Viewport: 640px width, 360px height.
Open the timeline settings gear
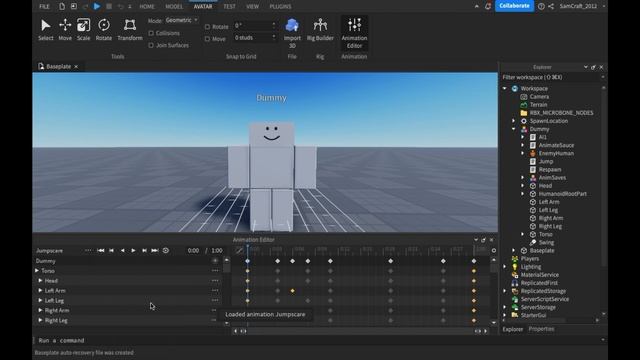(494, 250)
